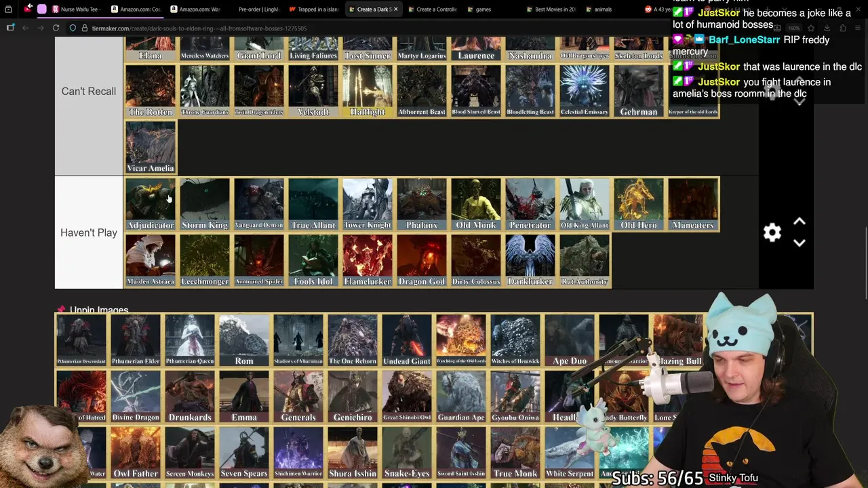Viewport: 868px width, 488px height.
Task: Select the Owl Father image
Action: click(x=136, y=453)
